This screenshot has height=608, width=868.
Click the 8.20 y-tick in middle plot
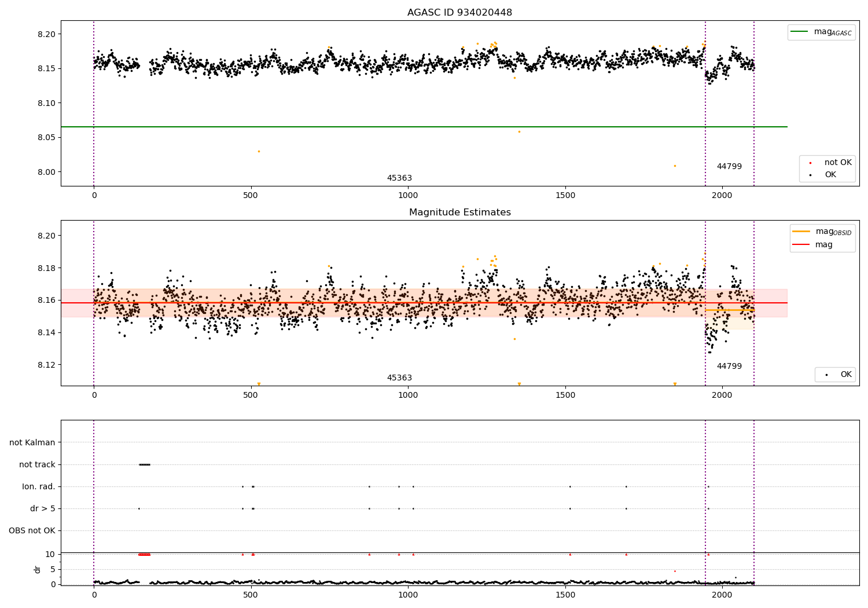[47, 236]
